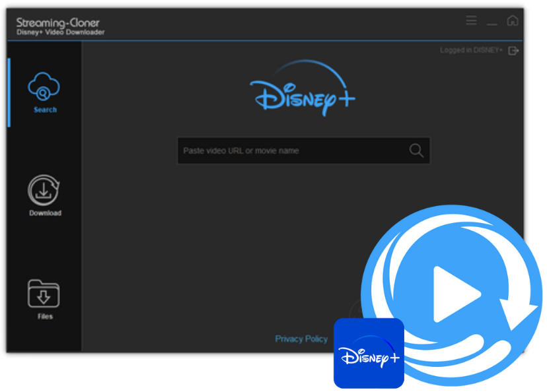547x392 pixels.
Task: Click the 'Logged in DISNEY+' text
Action: pyautogui.click(x=471, y=50)
